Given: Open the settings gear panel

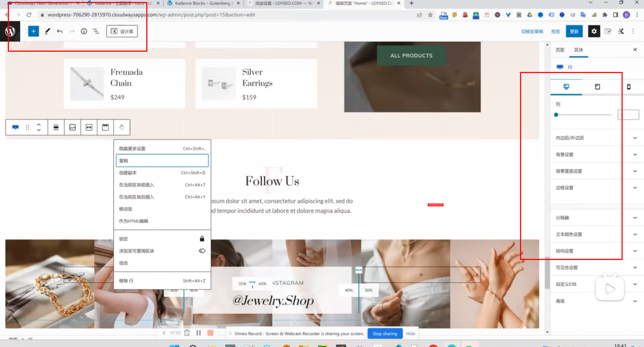Looking at the screenshot, I should (594, 31).
